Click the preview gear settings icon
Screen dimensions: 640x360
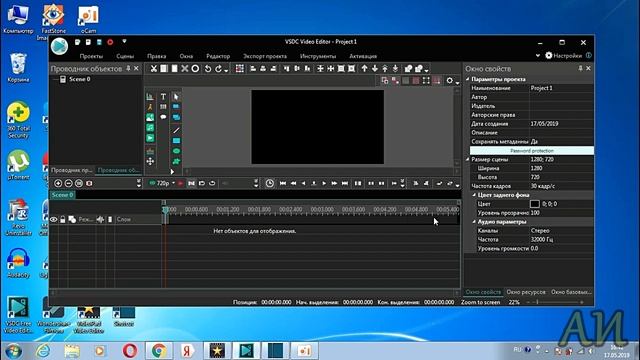point(449,80)
